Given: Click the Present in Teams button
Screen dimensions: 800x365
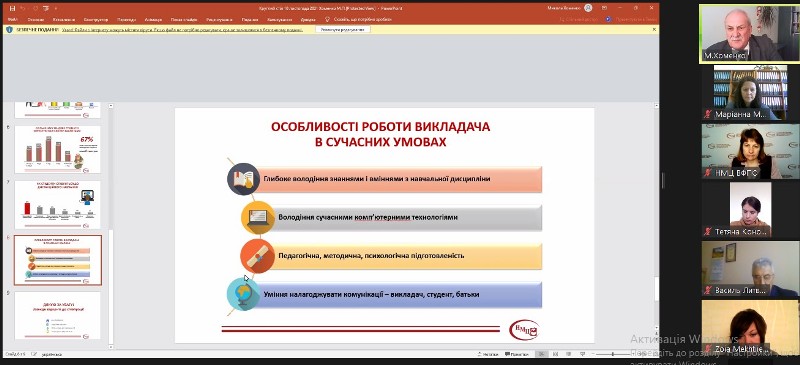Looking at the screenshot, I should [x=632, y=19].
